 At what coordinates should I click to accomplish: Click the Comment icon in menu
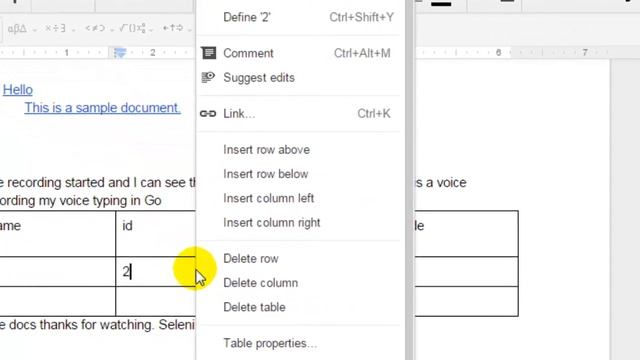pyautogui.click(x=209, y=53)
